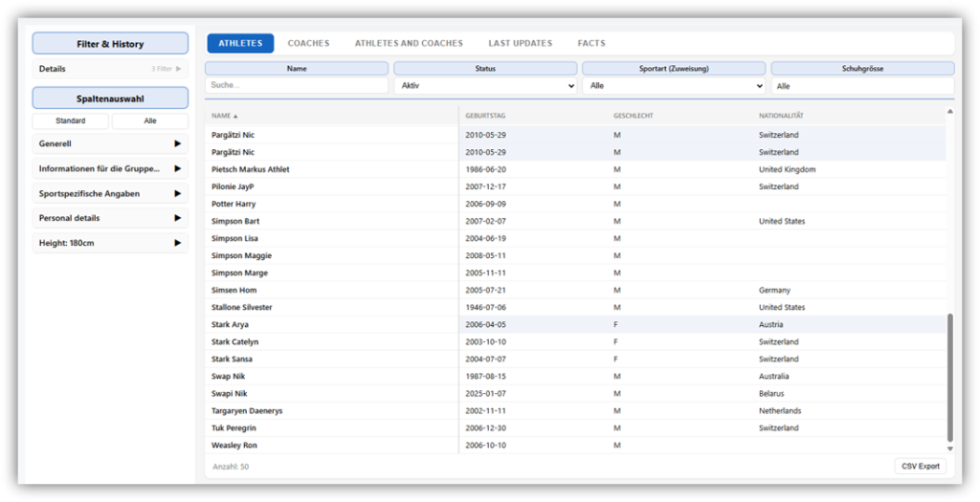Open the Sportart (Zuweisung) dropdown
The image size is (980, 502).
674,86
